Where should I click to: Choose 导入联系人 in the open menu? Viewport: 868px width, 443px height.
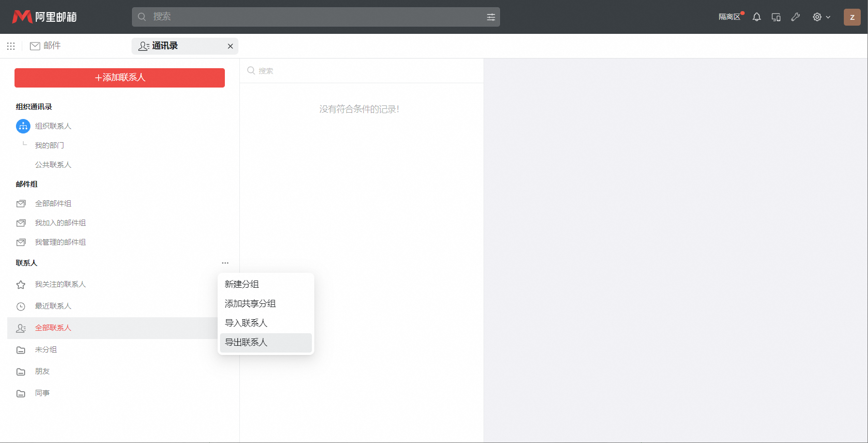[x=246, y=323]
